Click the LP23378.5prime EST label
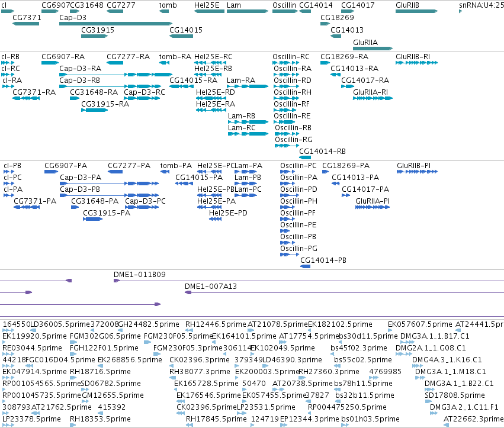The width and height of the screenshot is (504, 428). [x=31, y=419]
